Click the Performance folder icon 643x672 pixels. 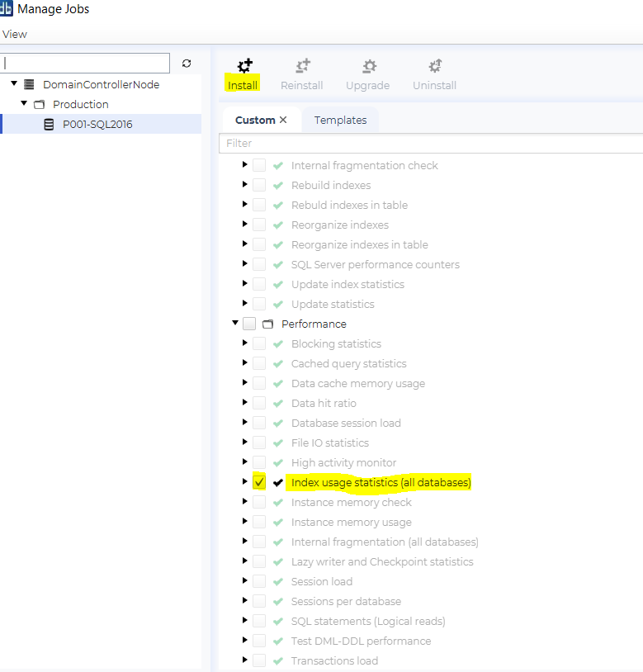coord(267,324)
